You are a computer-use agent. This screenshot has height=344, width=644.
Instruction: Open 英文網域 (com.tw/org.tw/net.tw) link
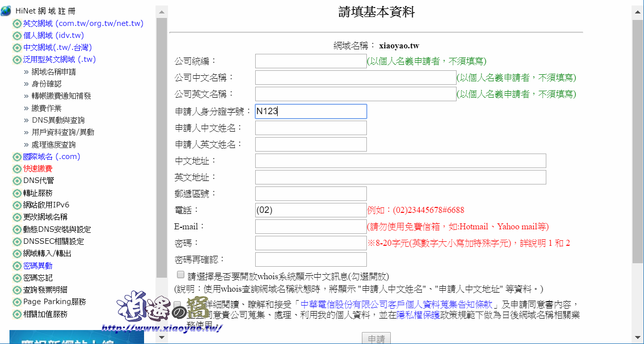pos(83,23)
